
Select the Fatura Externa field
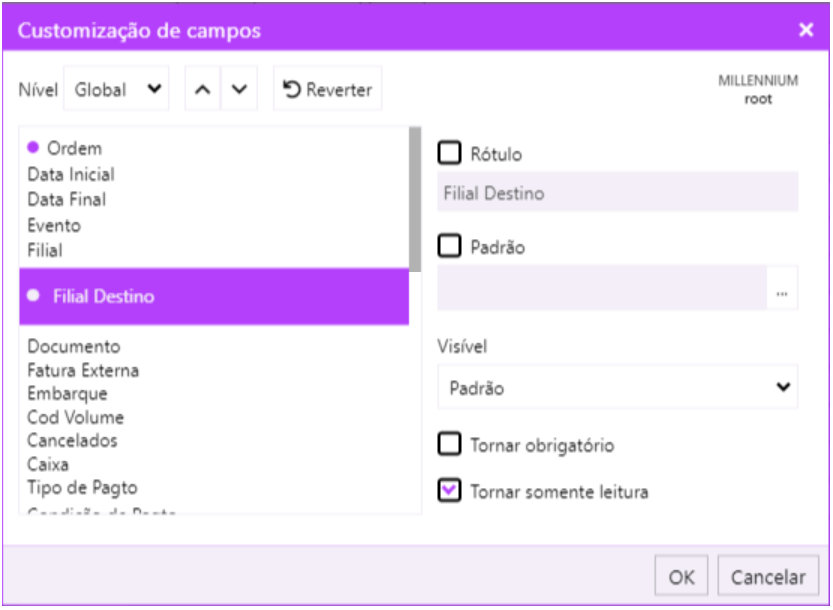pyautogui.click(x=83, y=371)
